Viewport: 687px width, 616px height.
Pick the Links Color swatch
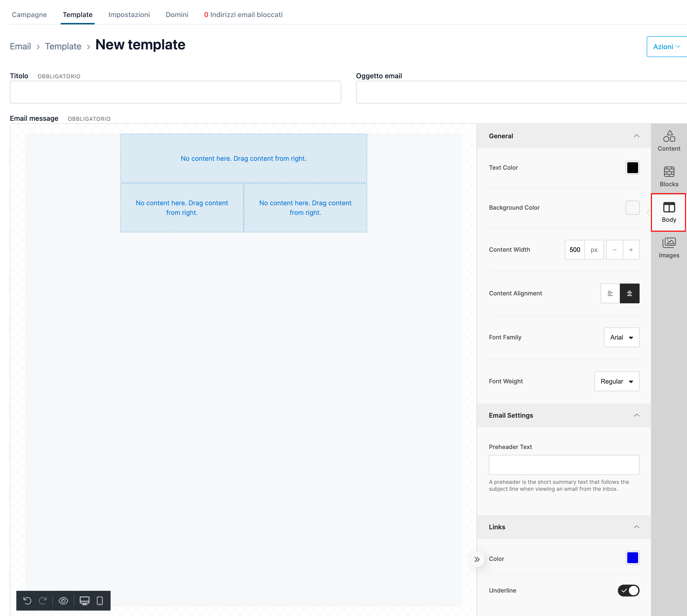pyautogui.click(x=632, y=558)
